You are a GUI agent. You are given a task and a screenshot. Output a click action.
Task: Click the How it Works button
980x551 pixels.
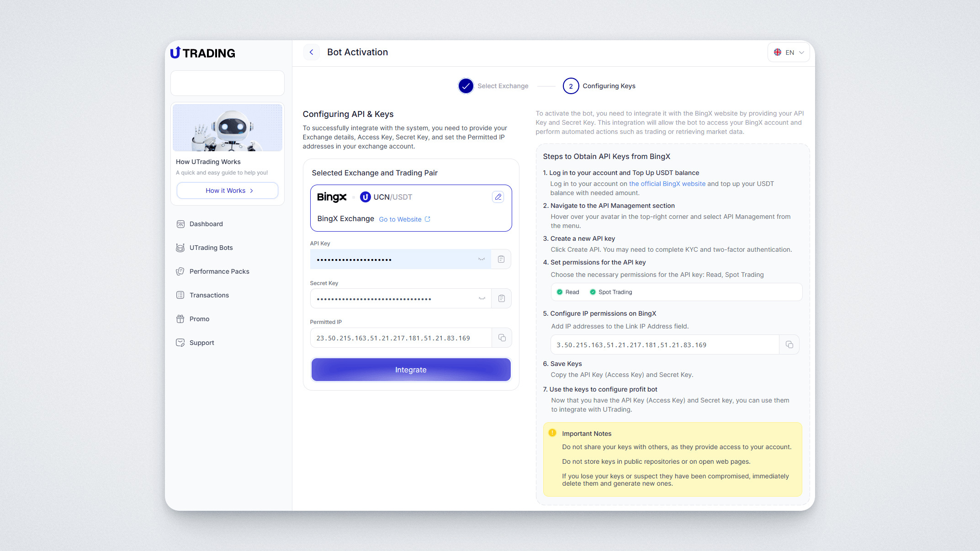227,191
